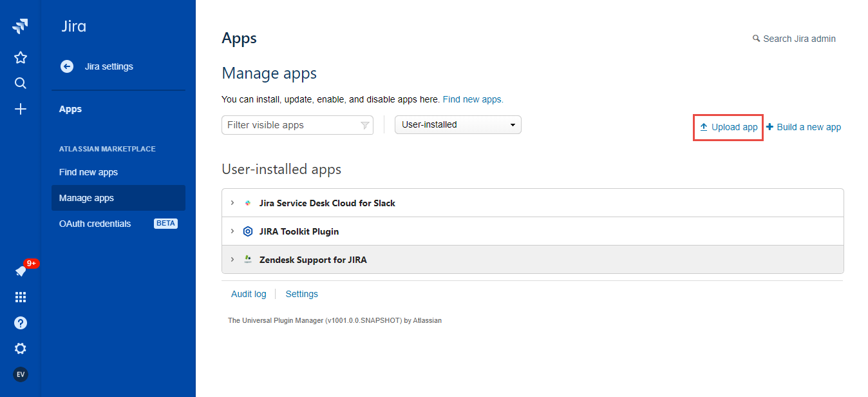868x397 pixels.
Task: Click Zendesk Support for JIRA name
Action: pos(313,260)
